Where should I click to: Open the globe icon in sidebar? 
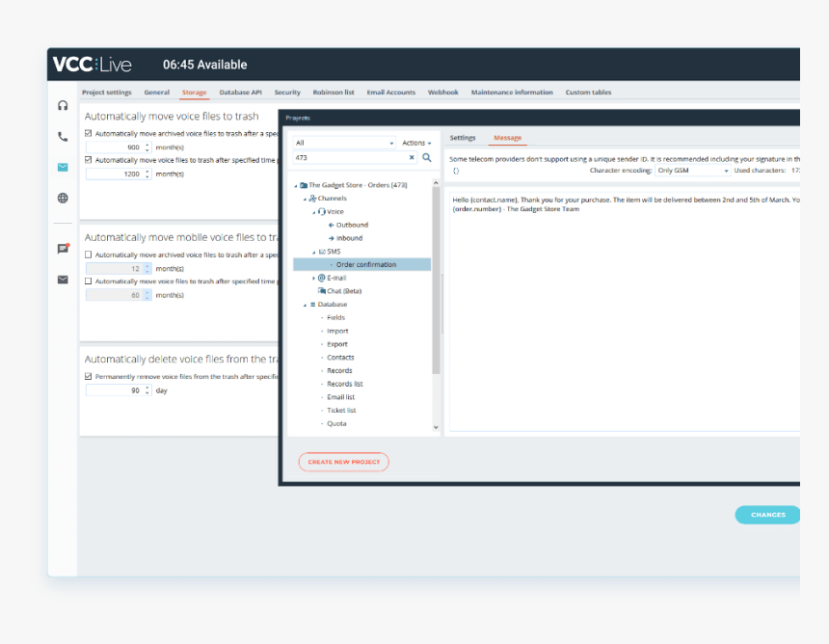[63, 199]
